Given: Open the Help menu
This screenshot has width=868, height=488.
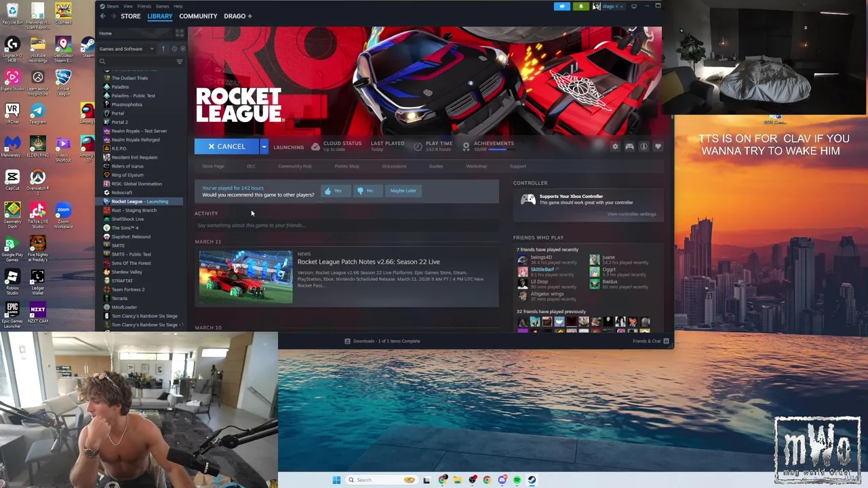Looking at the screenshot, I should pyautogui.click(x=178, y=6).
